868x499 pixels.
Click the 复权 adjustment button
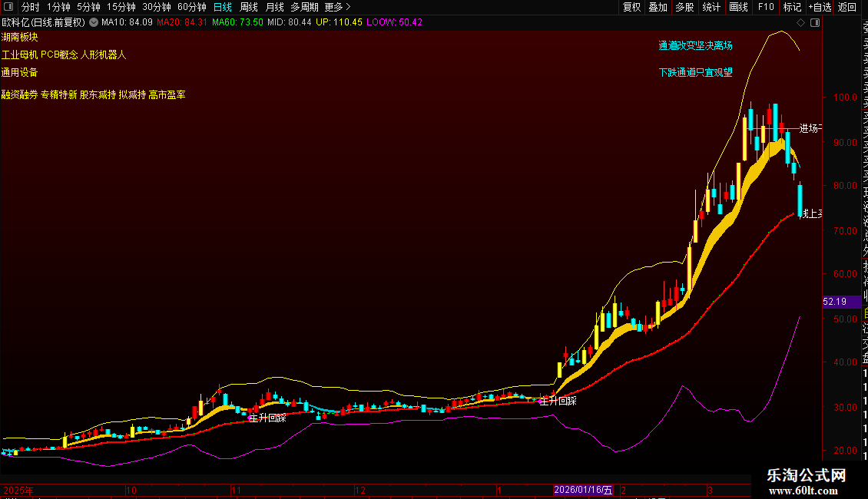coord(631,7)
